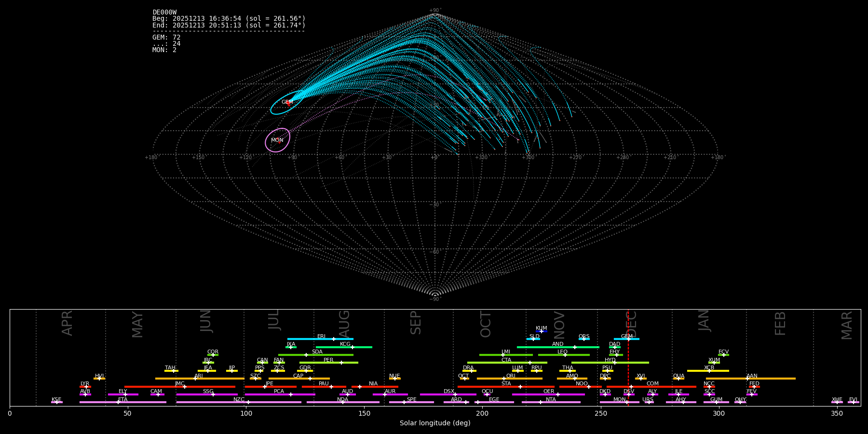
Task: Click the QUA shower peak marker
Action: 678,379
